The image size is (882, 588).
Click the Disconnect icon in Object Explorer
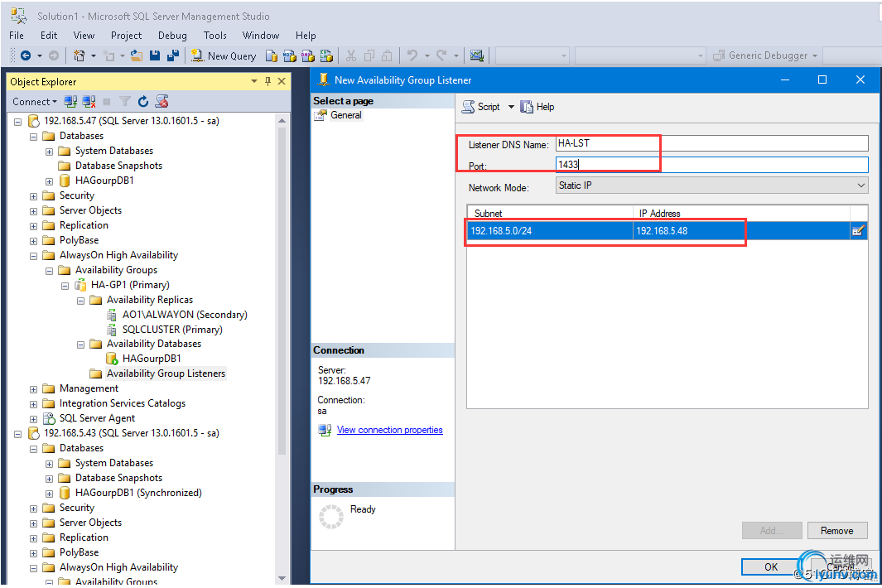[89, 101]
